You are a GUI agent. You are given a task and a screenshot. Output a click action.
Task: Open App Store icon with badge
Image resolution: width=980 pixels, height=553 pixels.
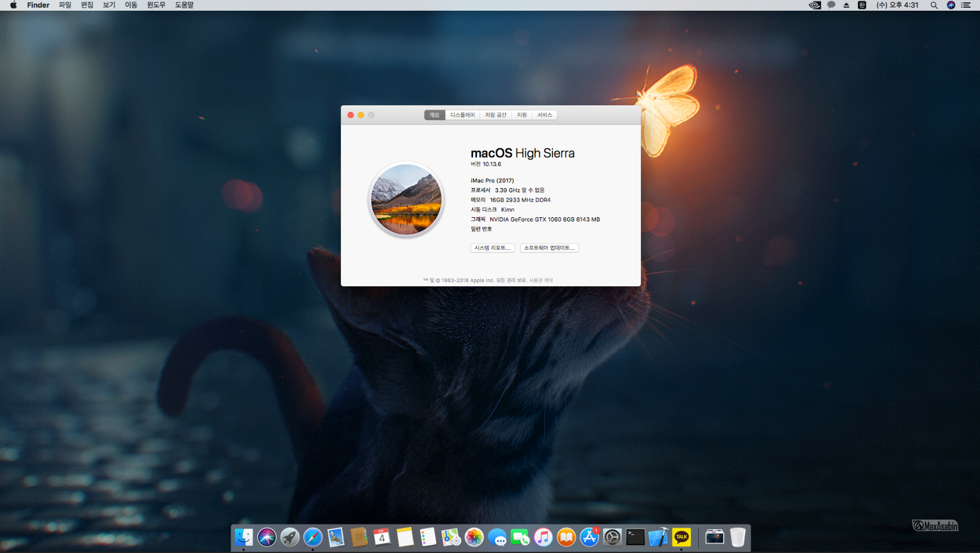589,538
